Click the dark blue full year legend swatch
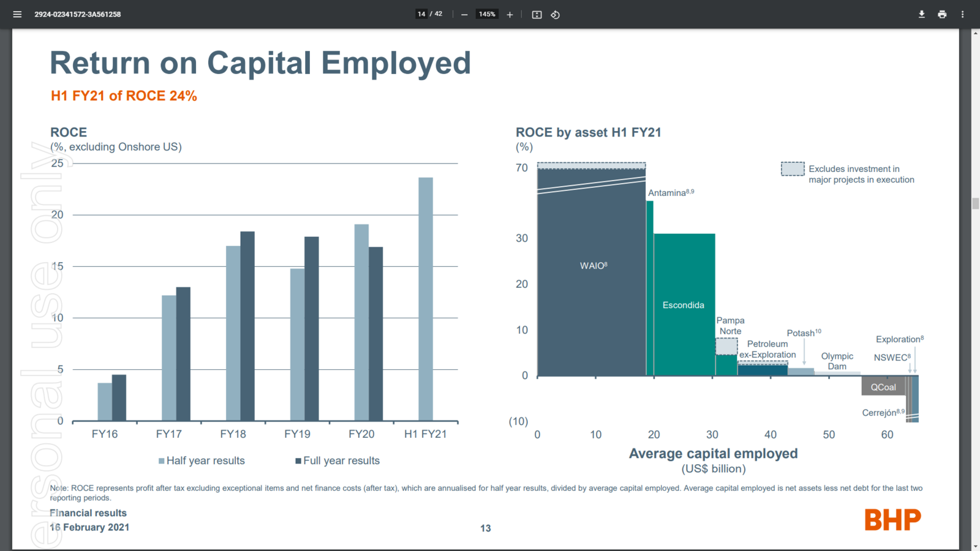 pyautogui.click(x=298, y=461)
